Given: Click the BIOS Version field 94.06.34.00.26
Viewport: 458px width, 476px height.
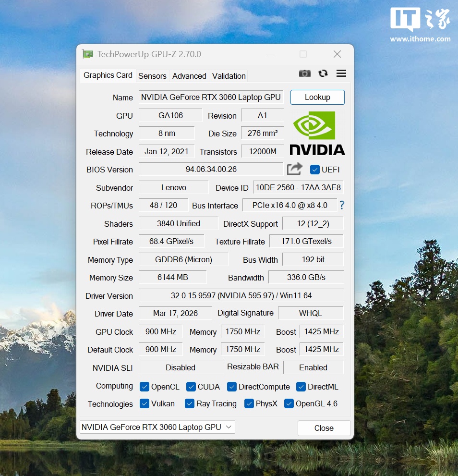Looking at the screenshot, I should point(211,169).
